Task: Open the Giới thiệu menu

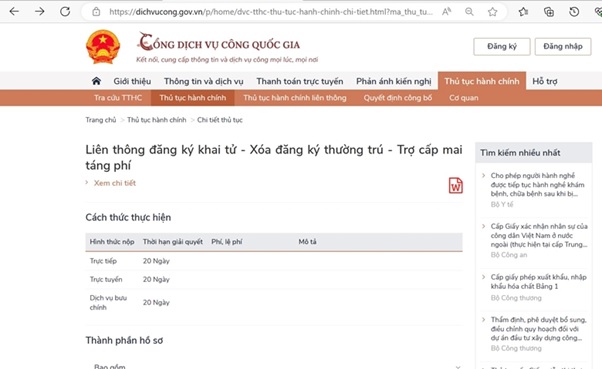Action: [x=132, y=81]
